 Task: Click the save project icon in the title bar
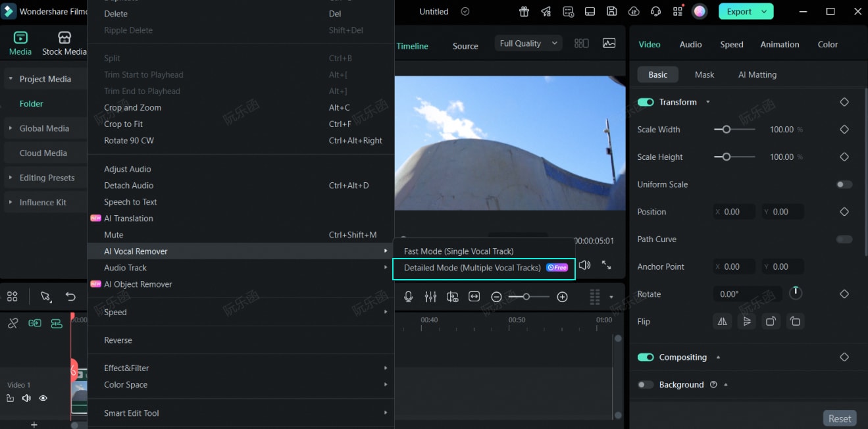611,11
